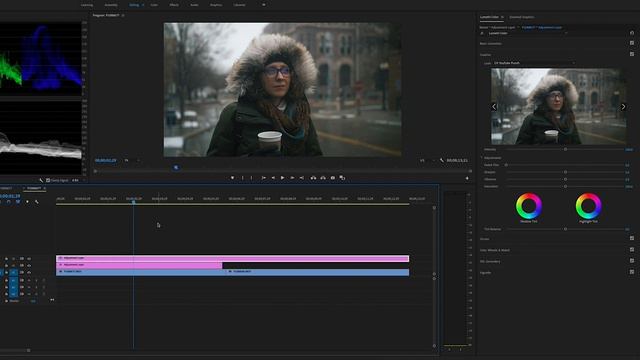Toggle eye on bottom video track
The width and height of the screenshot is (640, 360).
pos(29,272)
